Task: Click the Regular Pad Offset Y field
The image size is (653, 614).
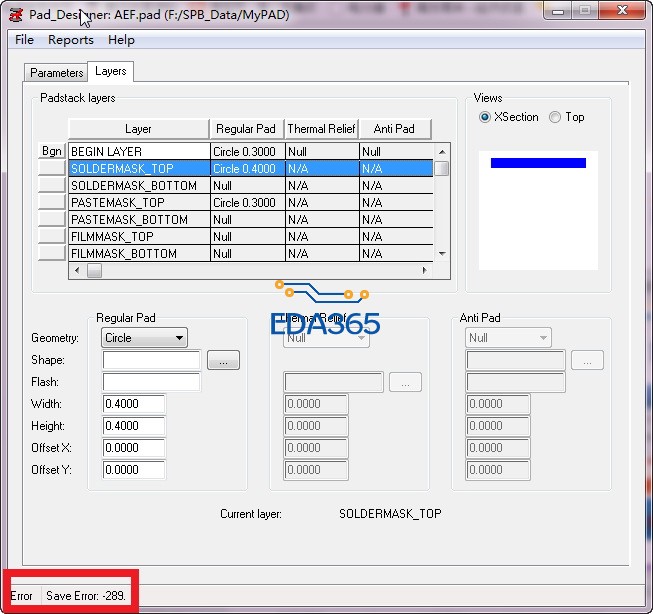Action: point(134,470)
